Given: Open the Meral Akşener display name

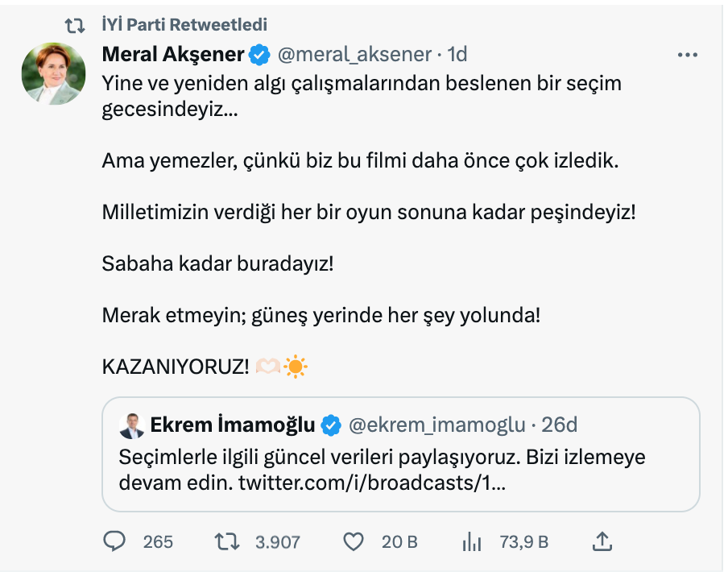Looking at the screenshot, I should (x=173, y=55).
